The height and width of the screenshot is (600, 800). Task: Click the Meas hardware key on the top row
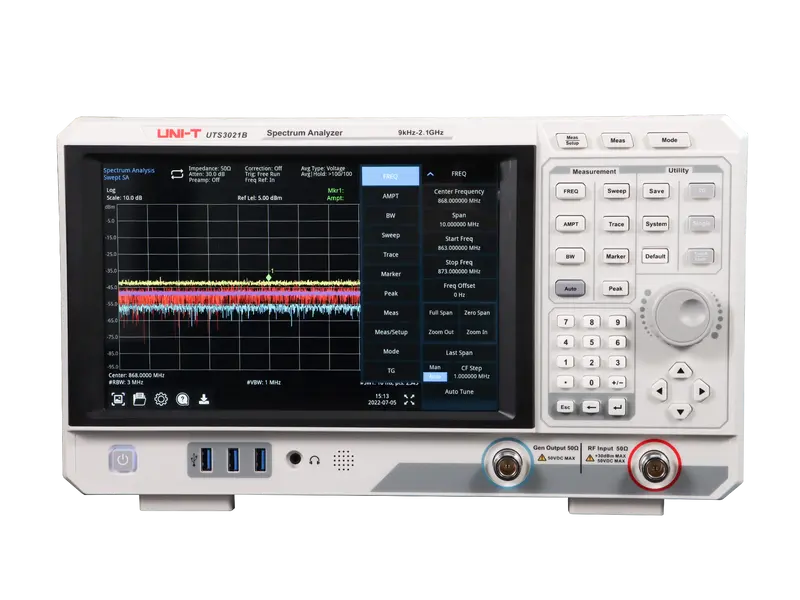click(617, 140)
